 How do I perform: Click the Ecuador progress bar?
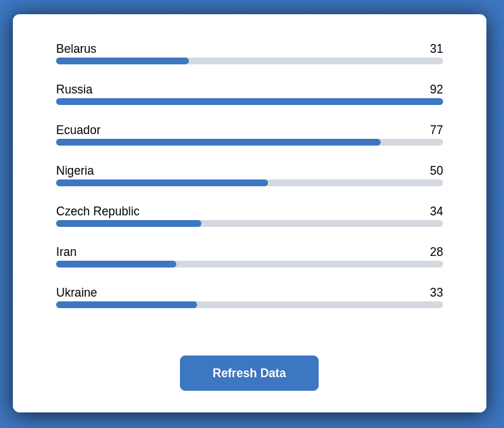[249, 142]
